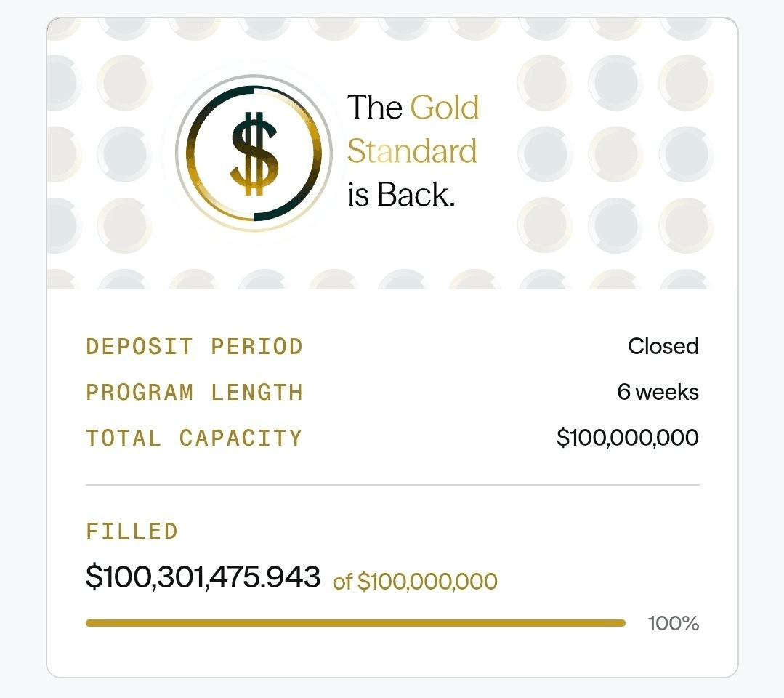Click the FILLED section label
Viewport: 784px width, 698px height.
point(132,531)
